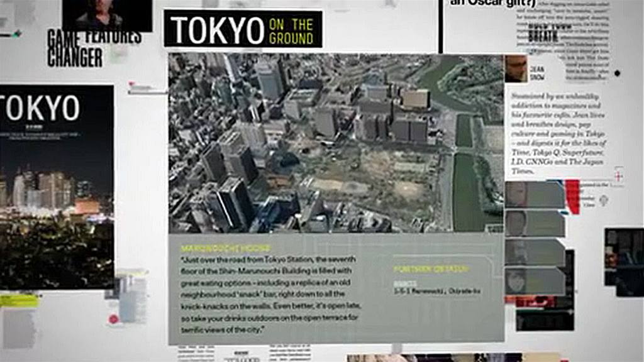Click the dark photo thumbnail at right edge

pos(624,262)
